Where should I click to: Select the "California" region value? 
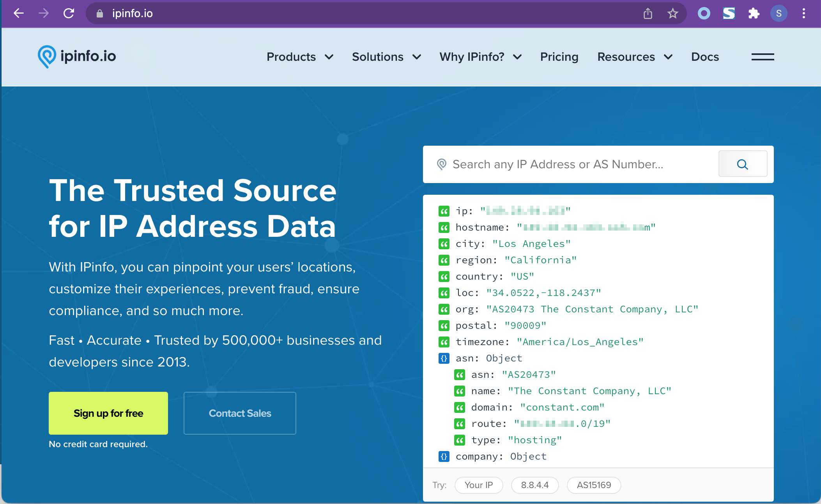540,260
